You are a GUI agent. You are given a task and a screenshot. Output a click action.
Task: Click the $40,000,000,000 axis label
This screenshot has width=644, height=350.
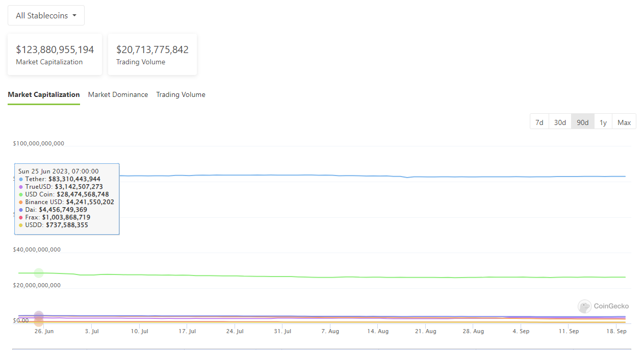point(37,249)
